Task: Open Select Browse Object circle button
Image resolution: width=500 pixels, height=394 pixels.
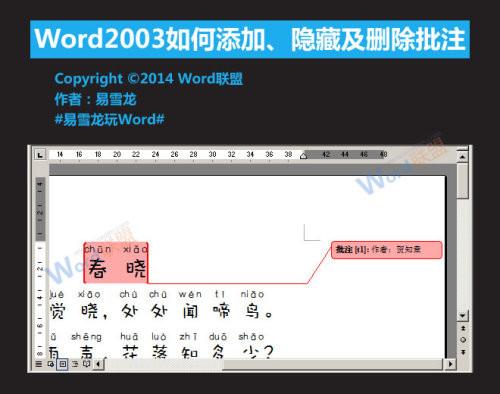Action: tap(463, 340)
